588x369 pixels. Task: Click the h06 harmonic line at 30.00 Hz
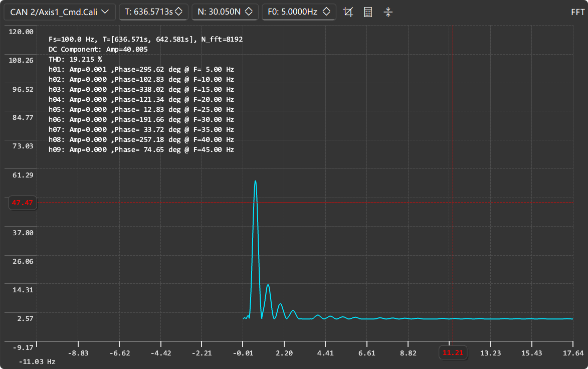(141, 120)
